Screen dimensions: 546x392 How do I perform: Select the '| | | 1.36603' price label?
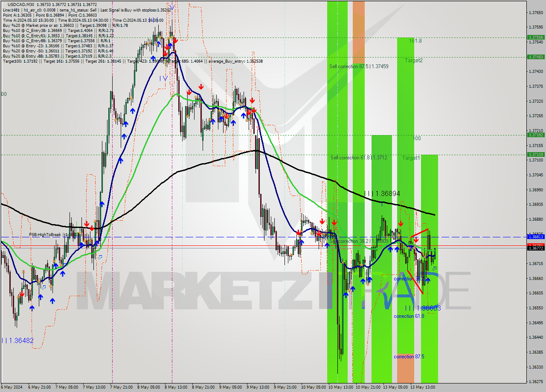pos(423,308)
